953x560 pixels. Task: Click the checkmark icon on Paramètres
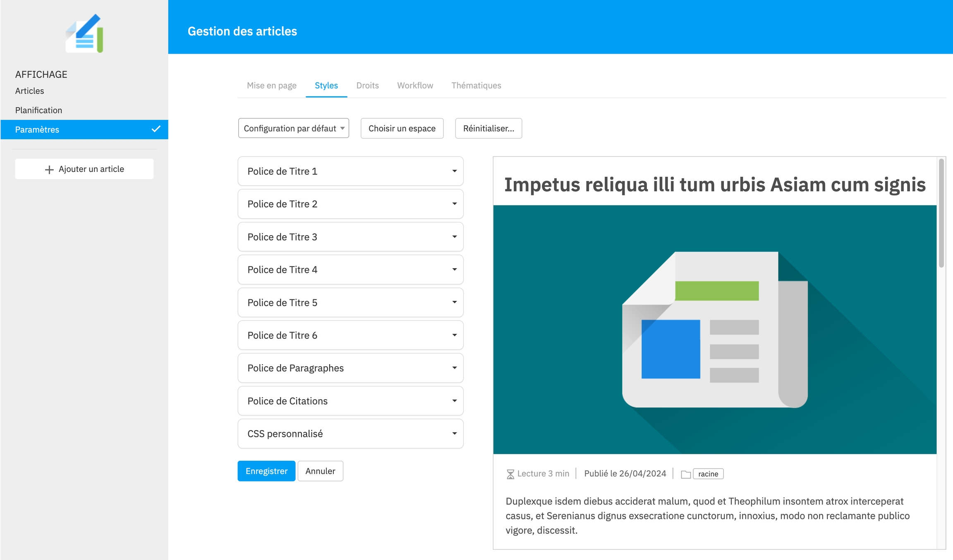pos(156,129)
